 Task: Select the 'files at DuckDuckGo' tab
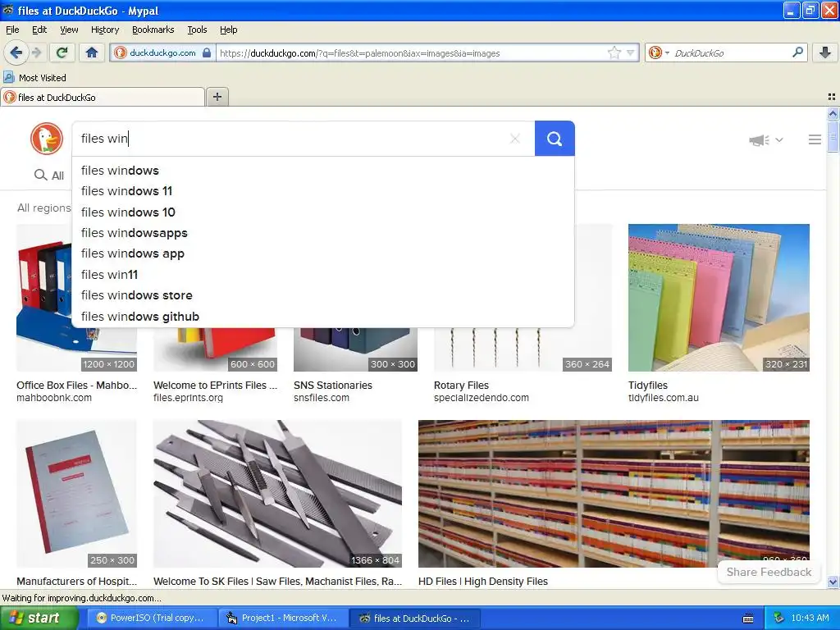click(103, 97)
